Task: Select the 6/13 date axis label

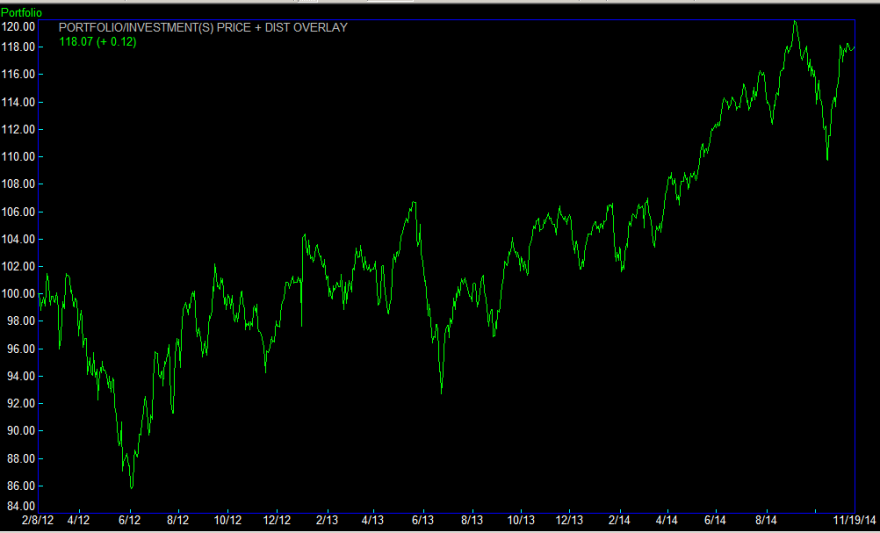Action: point(423,521)
